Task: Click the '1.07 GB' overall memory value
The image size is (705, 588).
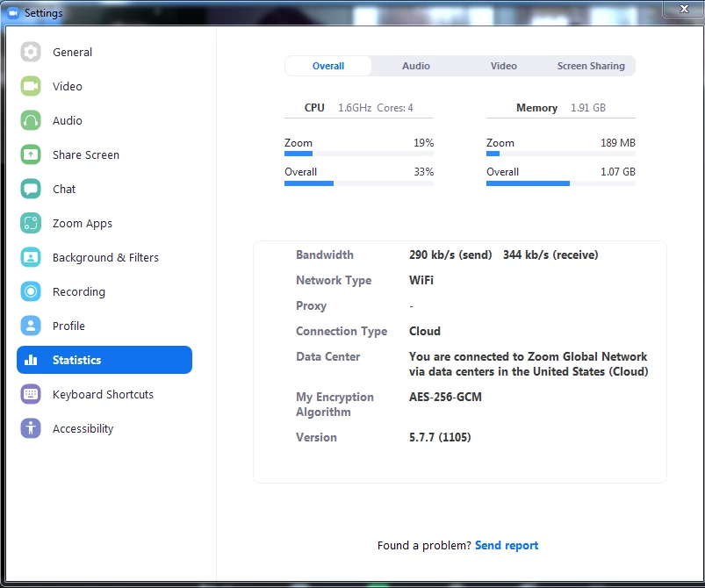Action: pyautogui.click(x=618, y=172)
